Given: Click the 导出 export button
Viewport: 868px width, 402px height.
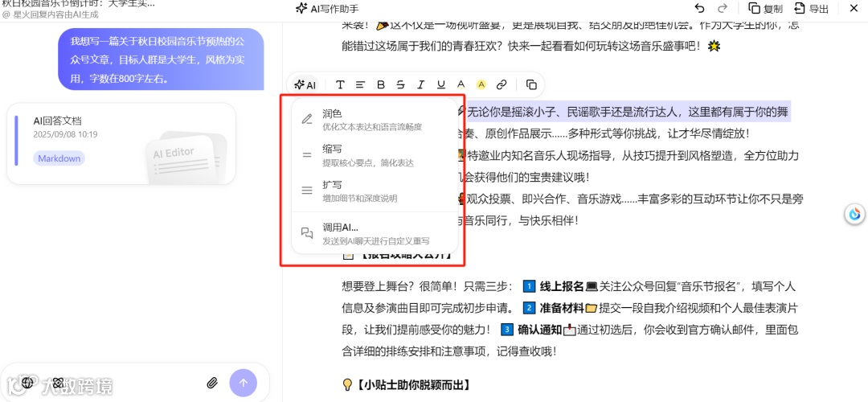Looking at the screenshot, I should (812, 8).
